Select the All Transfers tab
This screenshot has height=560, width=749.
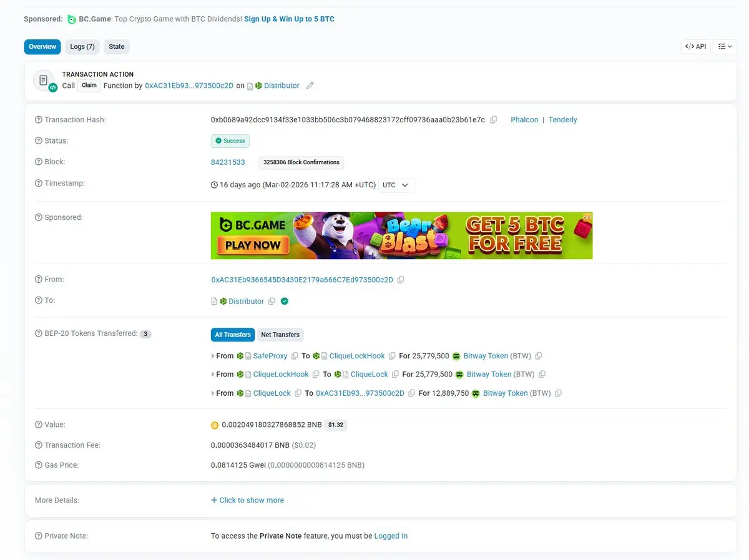[x=233, y=335]
